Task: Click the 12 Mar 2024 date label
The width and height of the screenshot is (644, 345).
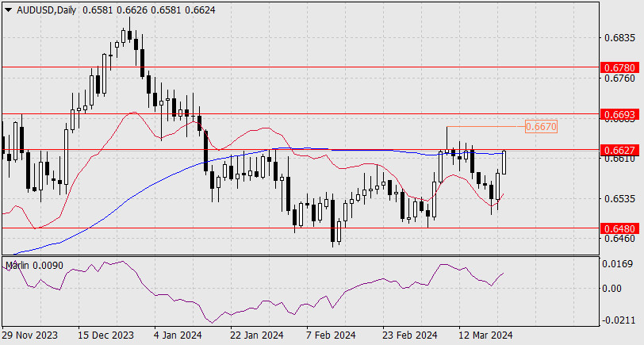Action: 485,335
